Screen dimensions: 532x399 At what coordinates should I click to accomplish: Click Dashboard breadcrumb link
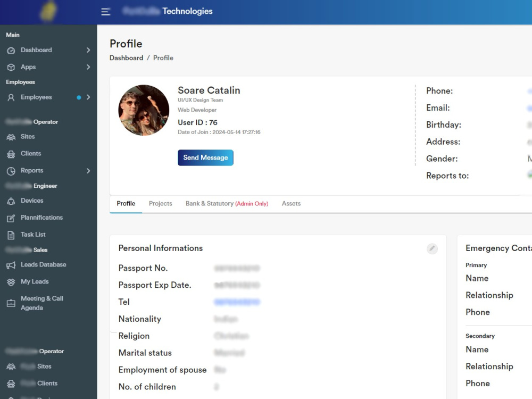click(x=126, y=58)
